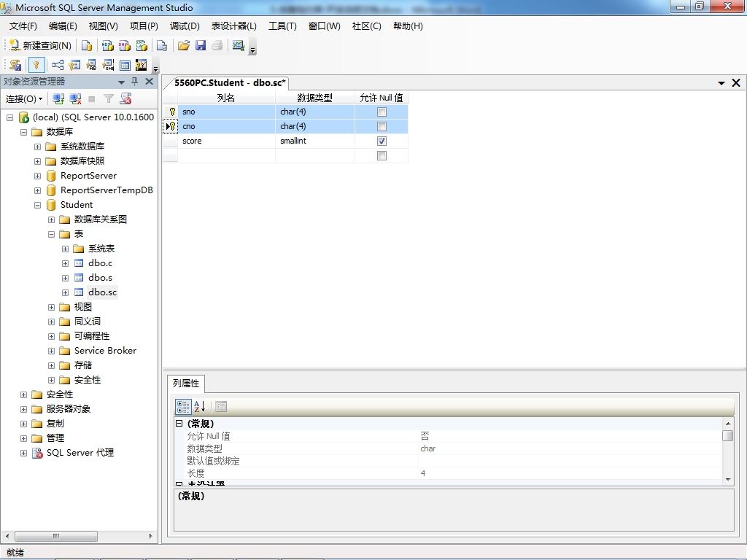Select the 5560PC.Student - dbo.sc* tab
The width and height of the screenshot is (747, 560).
tap(230, 82)
